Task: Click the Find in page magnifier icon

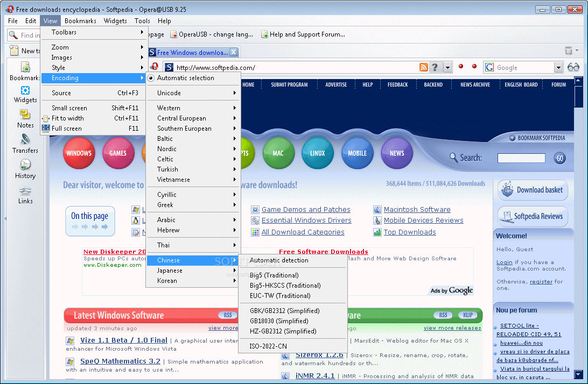Action: click(x=13, y=35)
